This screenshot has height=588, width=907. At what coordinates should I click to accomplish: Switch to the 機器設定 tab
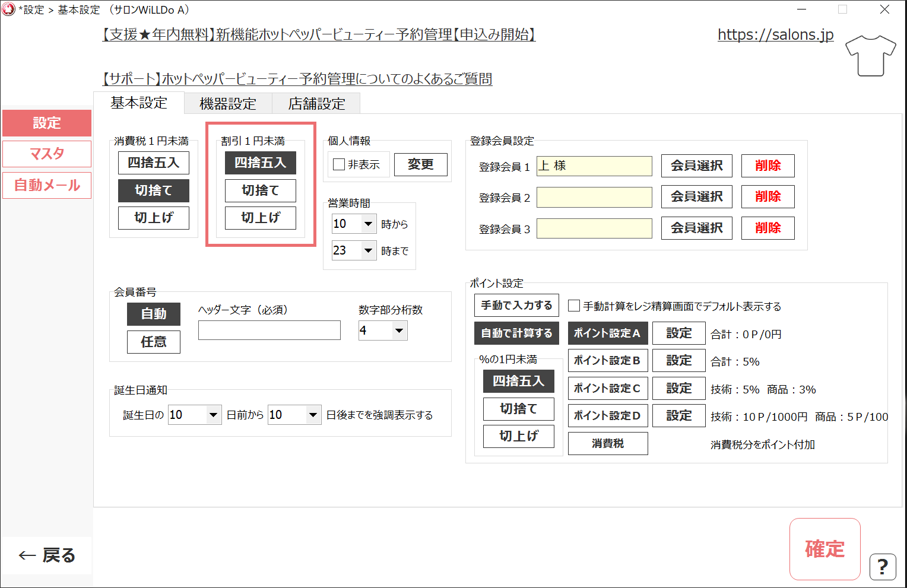click(228, 104)
